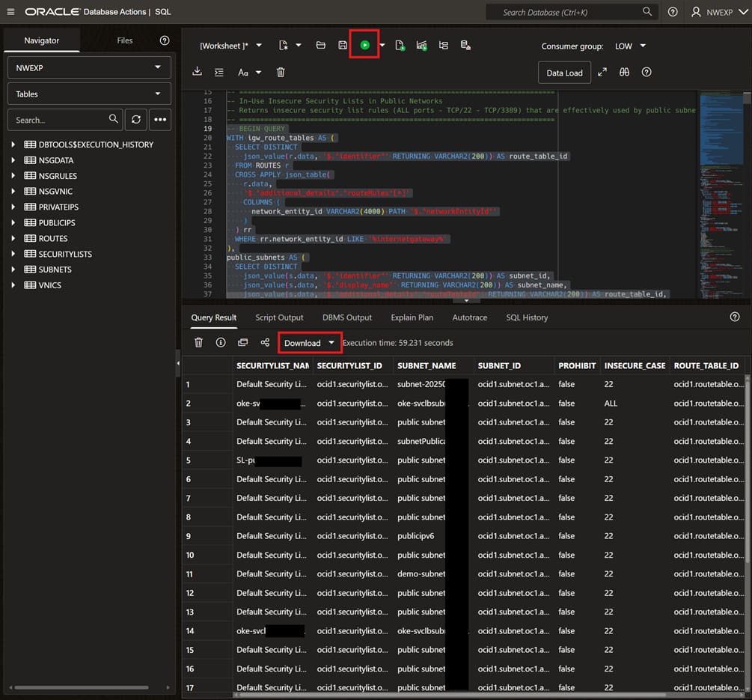Click the Explain Plan toolbar icon

pyautogui.click(x=421, y=45)
